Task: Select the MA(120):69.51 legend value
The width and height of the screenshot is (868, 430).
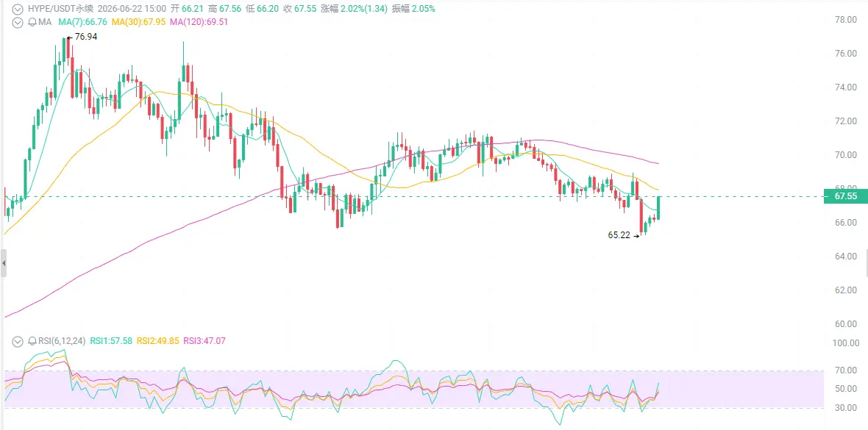Action: tap(199, 22)
